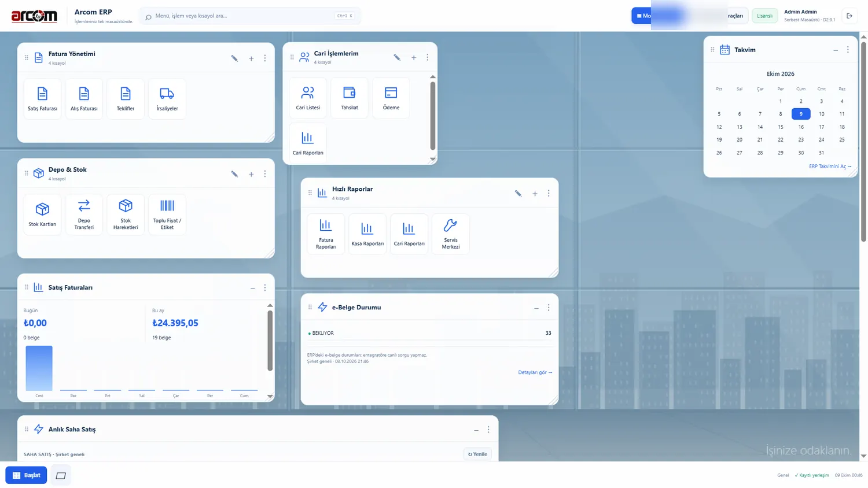This screenshot has height=488, width=868.
Task: Focus the menu and shortcut search field
Action: click(250, 16)
